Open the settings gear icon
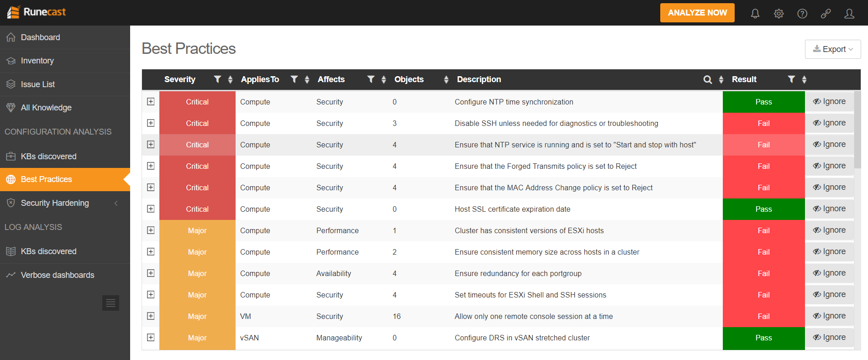868x360 pixels. [779, 13]
